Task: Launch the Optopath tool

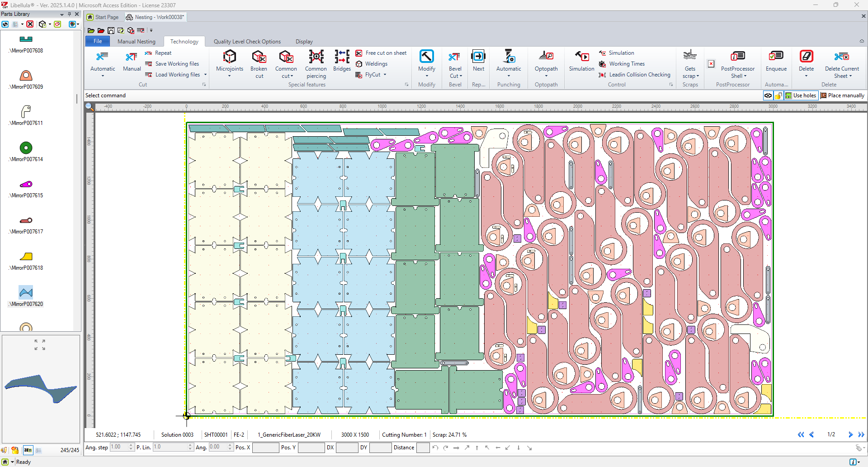Action: [546, 61]
